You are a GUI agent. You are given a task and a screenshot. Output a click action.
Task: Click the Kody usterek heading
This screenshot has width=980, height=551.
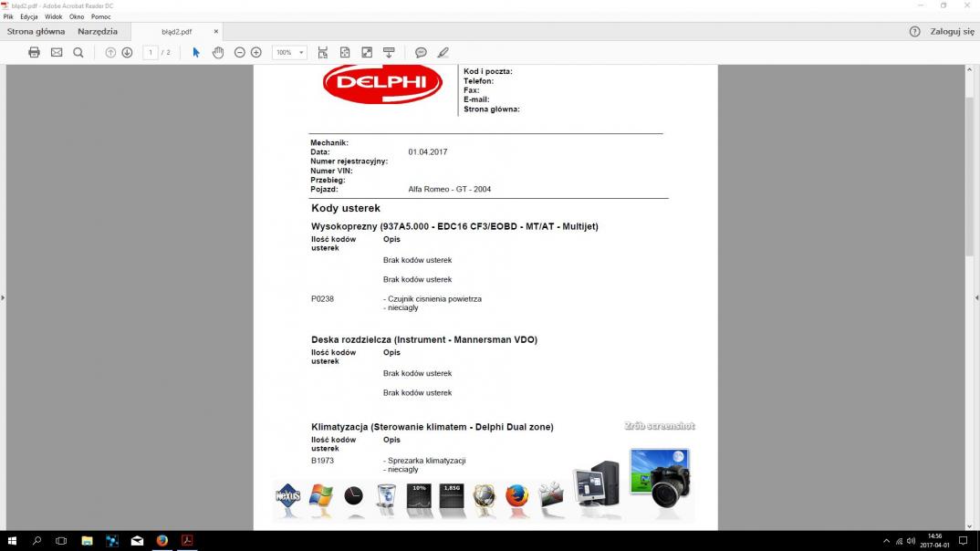click(346, 208)
